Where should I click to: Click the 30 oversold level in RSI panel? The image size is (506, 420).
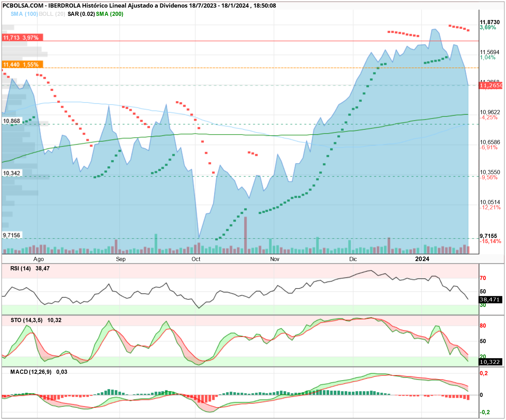(x=483, y=305)
